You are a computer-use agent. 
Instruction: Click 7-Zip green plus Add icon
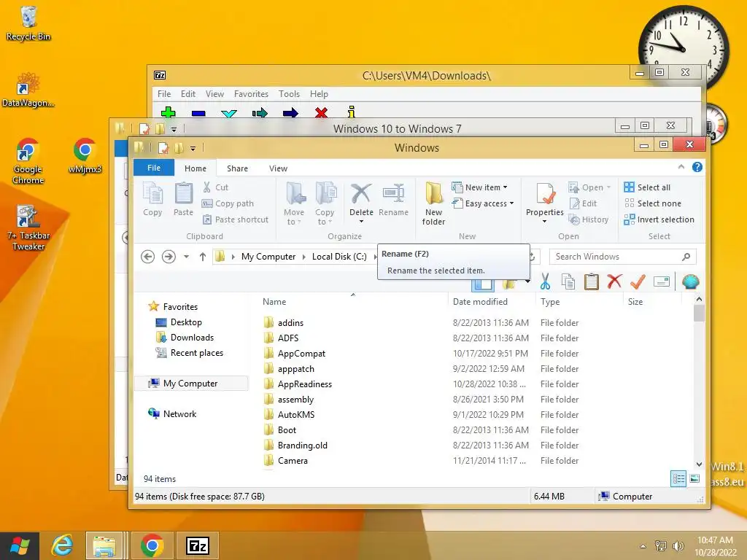[x=169, y=113]
